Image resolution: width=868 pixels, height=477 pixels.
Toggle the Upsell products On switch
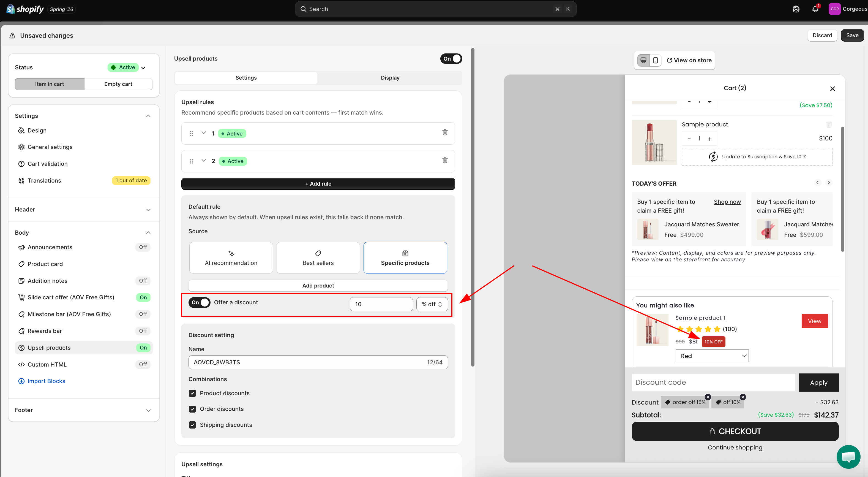coord(451,59)
